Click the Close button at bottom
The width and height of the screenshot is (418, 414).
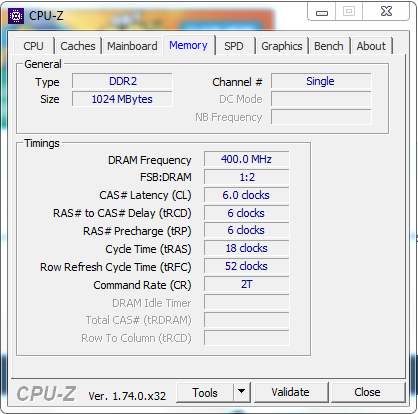[367, 392]
